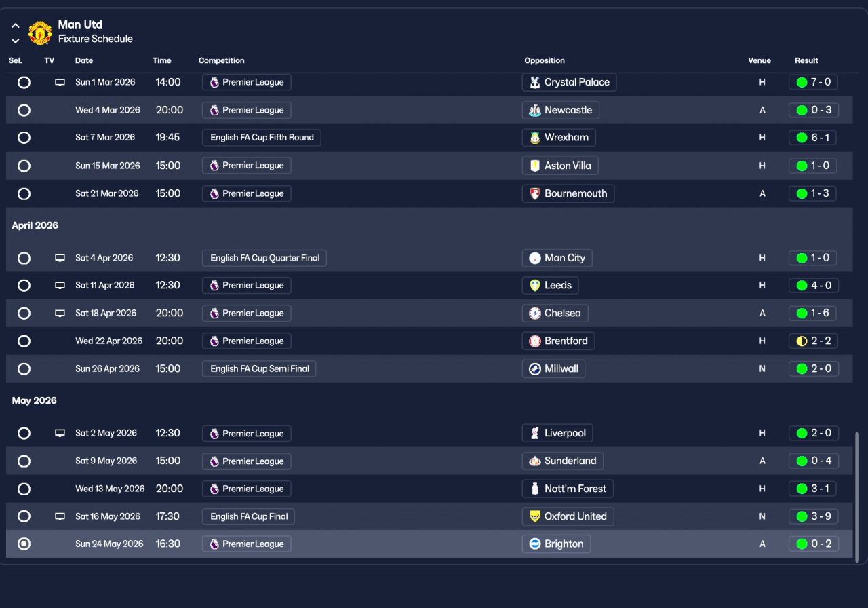Click the selected radio button in the Brighton row
Viewport: 868px width, 608px height.
24,544
